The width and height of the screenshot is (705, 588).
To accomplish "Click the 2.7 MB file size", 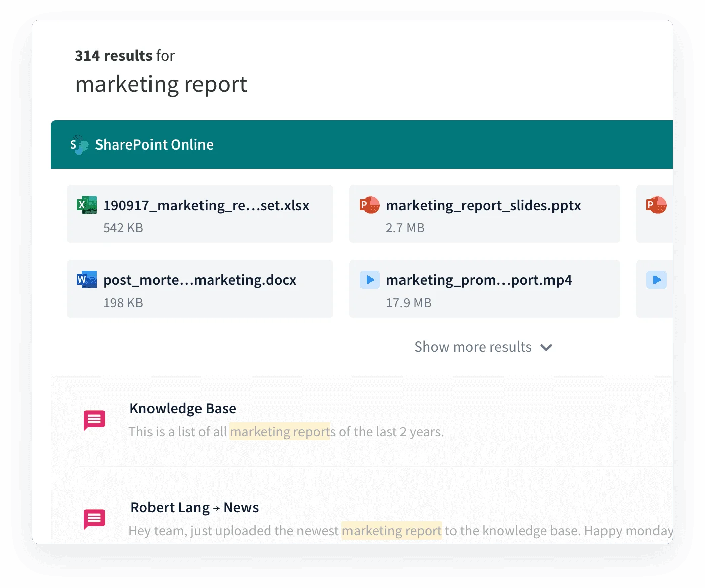I will click(405, 228).
